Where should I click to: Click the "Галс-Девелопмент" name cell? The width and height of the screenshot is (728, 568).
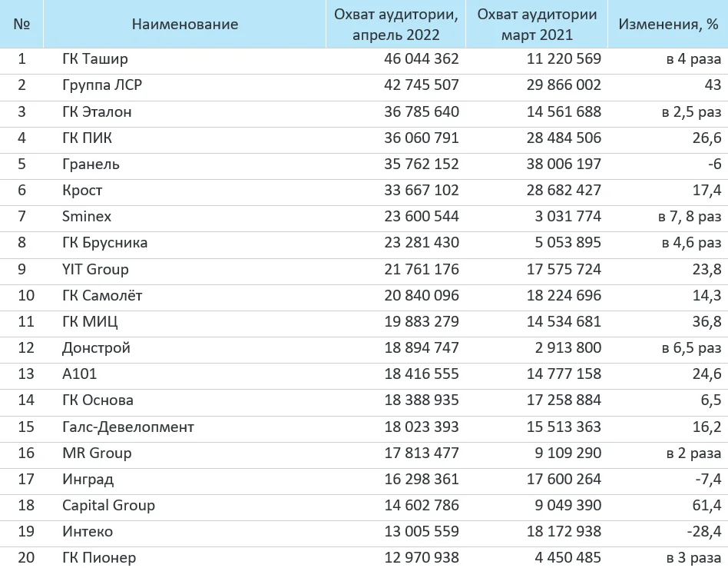128,427
